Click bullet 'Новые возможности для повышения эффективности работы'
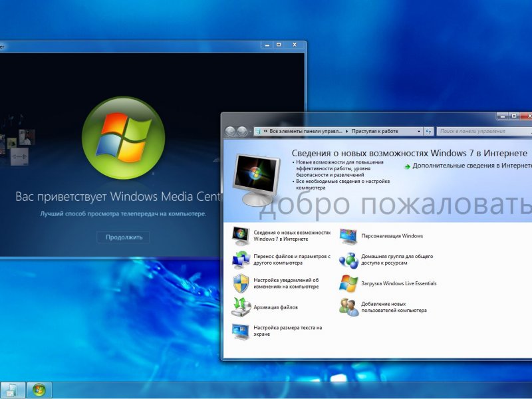Screen dimensions: 532x399 (x=339, y=168)
